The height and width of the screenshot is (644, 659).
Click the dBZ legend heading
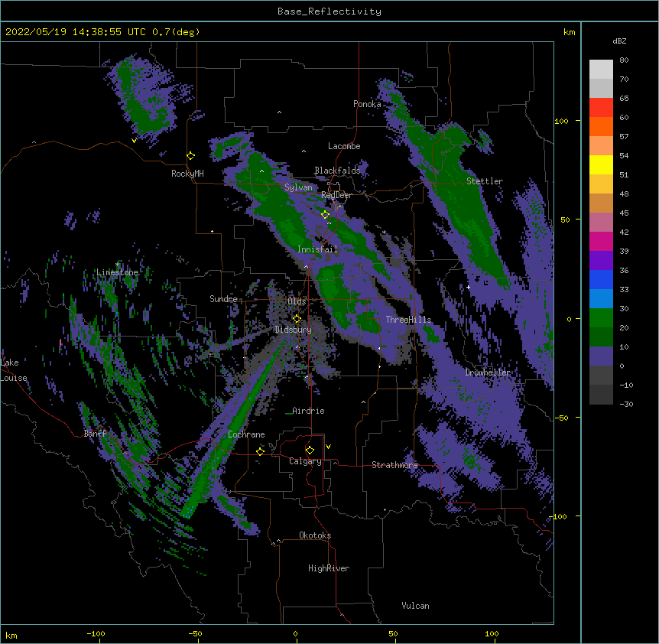tap(619, 41)
